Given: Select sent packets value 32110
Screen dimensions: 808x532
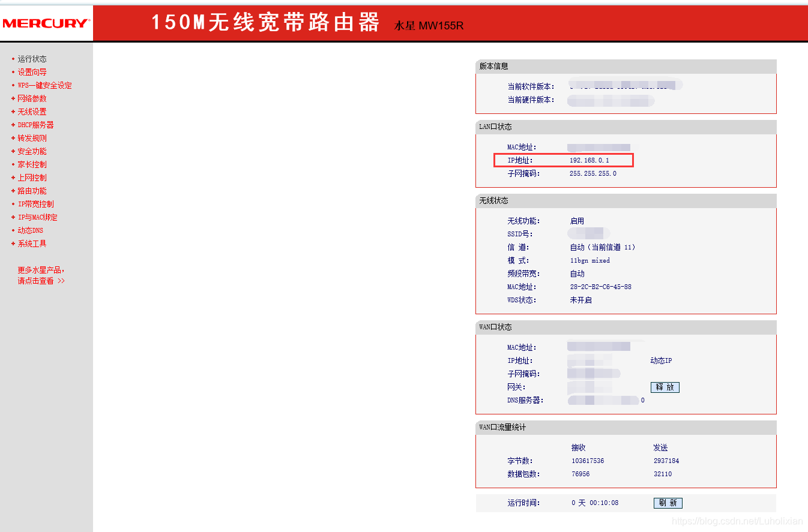Looking at the screenshot, I should click(663, 474).
